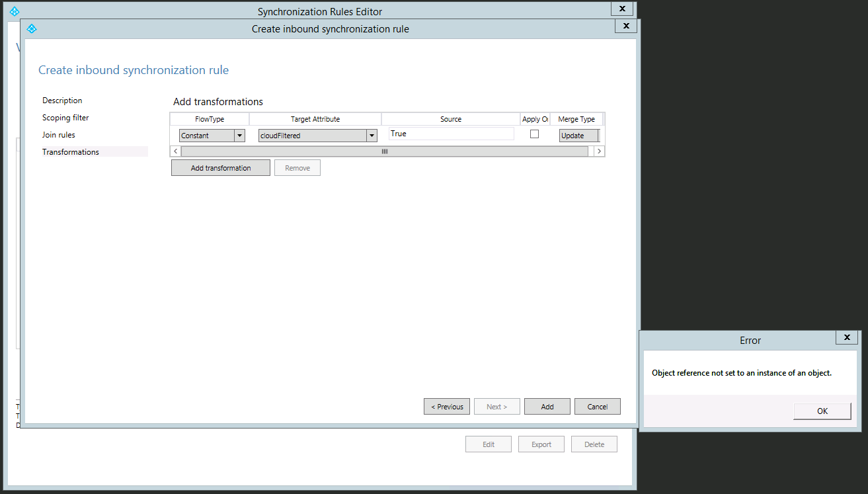The image size is (868, 494).
Task: Close the Create inbound synchronization rule dialog
Action: pyautogui.click(x=625, y=26)
